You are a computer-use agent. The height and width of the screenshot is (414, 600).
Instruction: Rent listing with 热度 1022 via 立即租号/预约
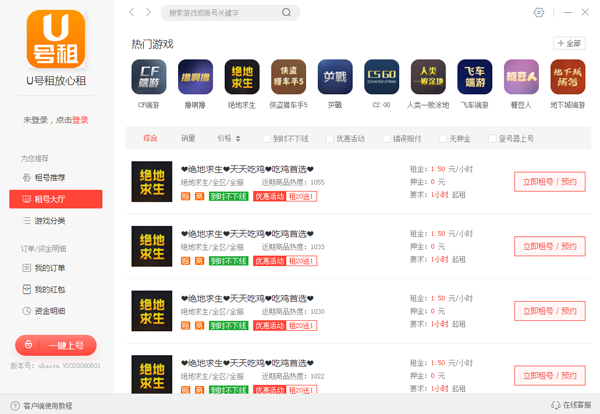[550, 376]
